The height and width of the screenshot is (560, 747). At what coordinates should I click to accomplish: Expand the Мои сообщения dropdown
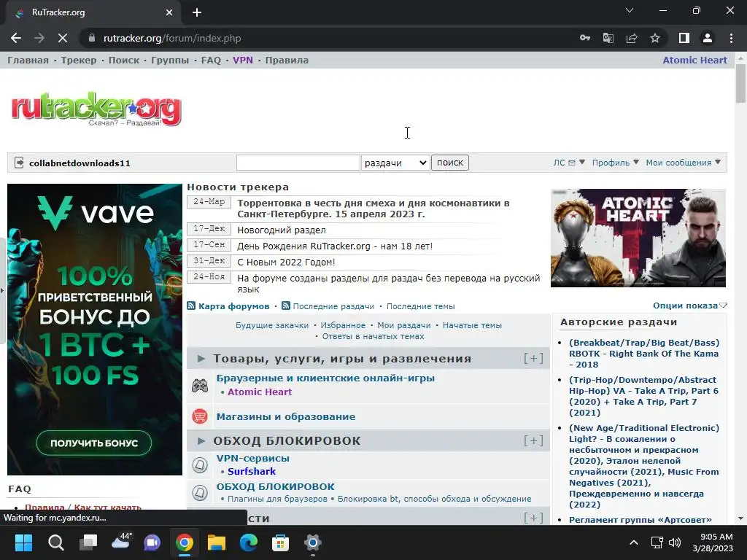point(683,163)
